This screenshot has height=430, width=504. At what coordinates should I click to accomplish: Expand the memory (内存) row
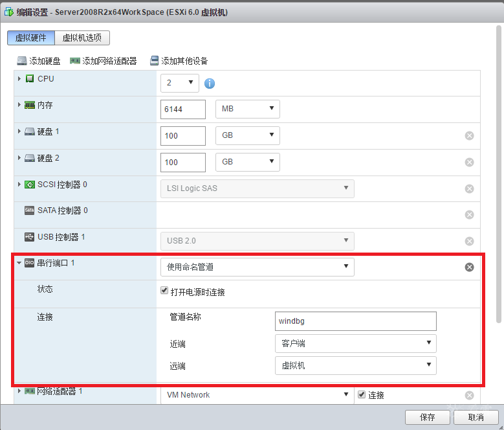point(19,105)
